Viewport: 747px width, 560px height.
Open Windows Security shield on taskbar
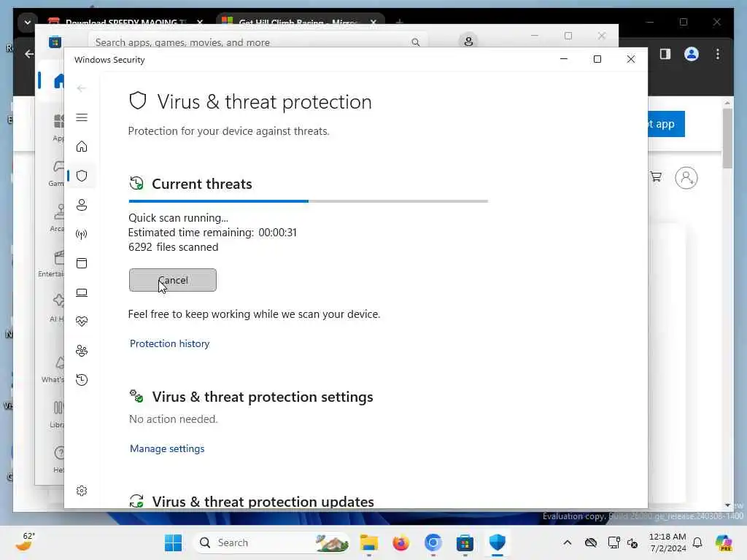497,542
